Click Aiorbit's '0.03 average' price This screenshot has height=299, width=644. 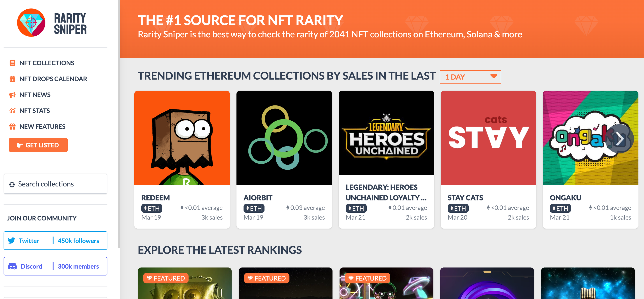tap(305, 208)
